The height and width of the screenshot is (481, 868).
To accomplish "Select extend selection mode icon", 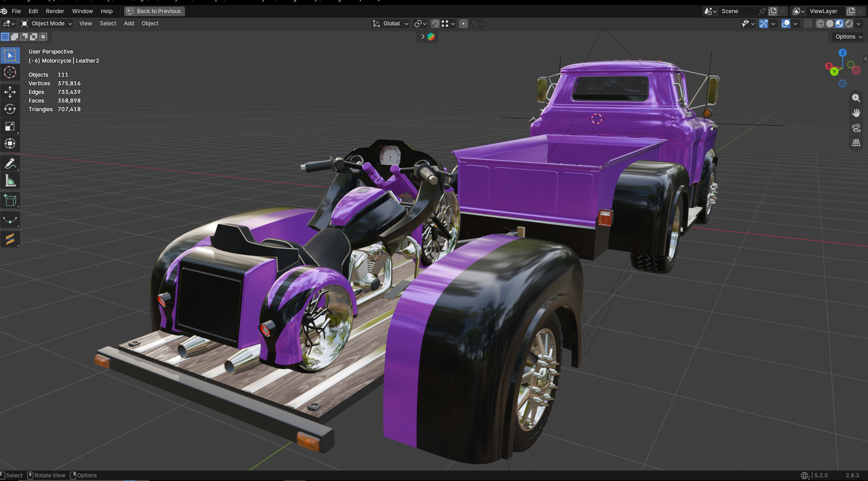I will (15, 37).
